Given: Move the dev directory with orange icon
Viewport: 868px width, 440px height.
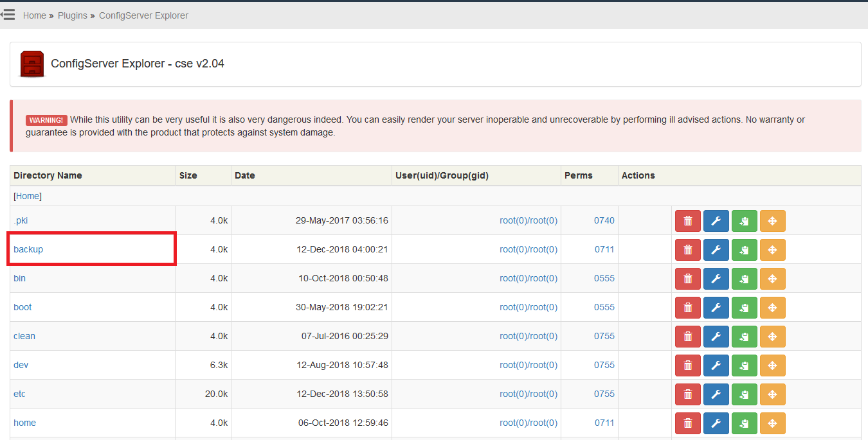Looking at the screenshot, I should coord(773,365).
